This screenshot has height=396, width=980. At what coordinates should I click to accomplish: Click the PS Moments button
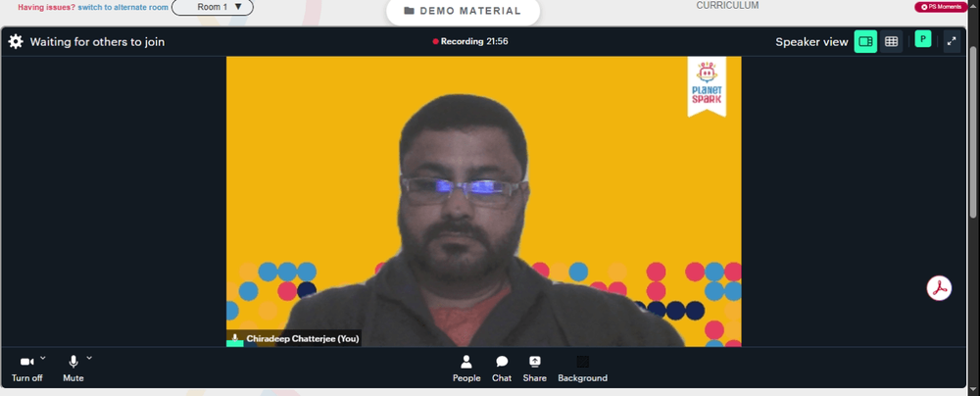point(941,7)
